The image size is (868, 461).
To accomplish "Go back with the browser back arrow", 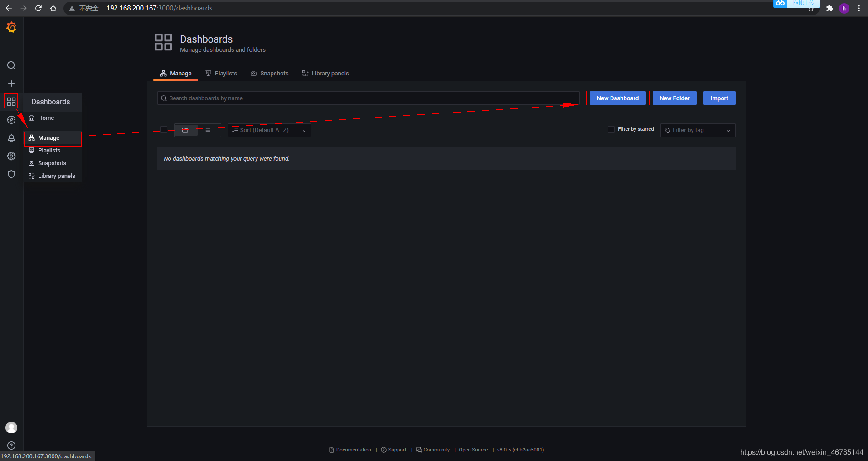I will (x=9, y=8).
